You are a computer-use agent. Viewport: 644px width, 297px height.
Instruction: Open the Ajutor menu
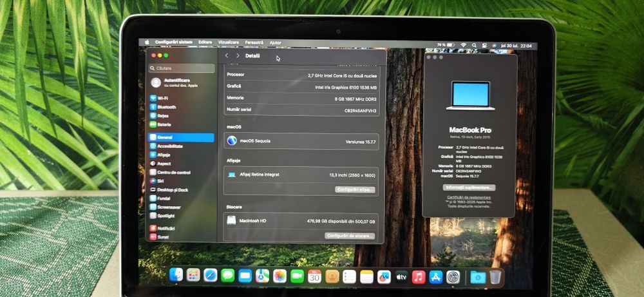[276, 43]
